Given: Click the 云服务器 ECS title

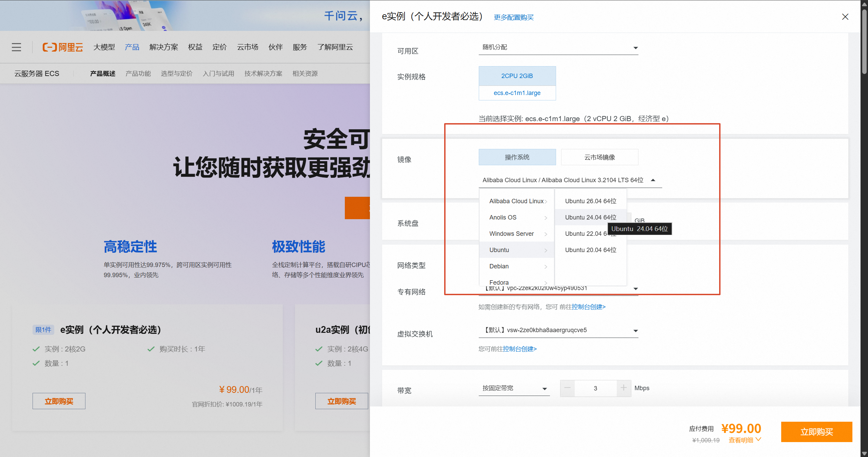Looking at the screenshot, I should [x=37, y=74].
